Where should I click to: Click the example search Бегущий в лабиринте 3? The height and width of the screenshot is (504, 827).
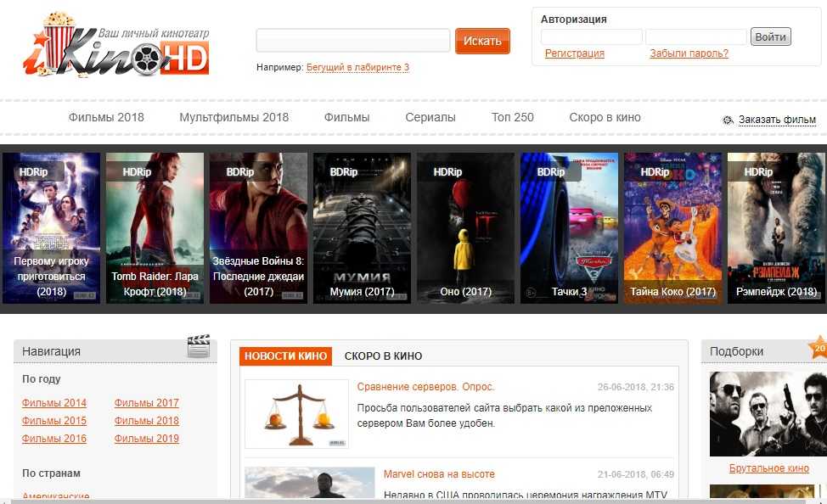357,68
